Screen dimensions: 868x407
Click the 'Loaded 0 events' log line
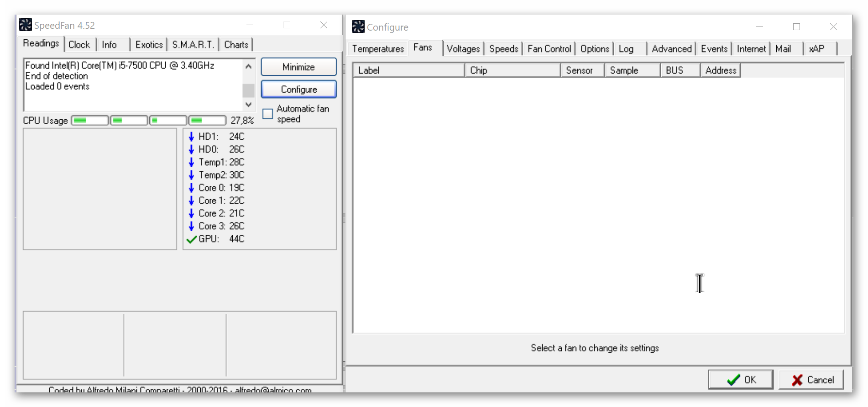point(58,86)
